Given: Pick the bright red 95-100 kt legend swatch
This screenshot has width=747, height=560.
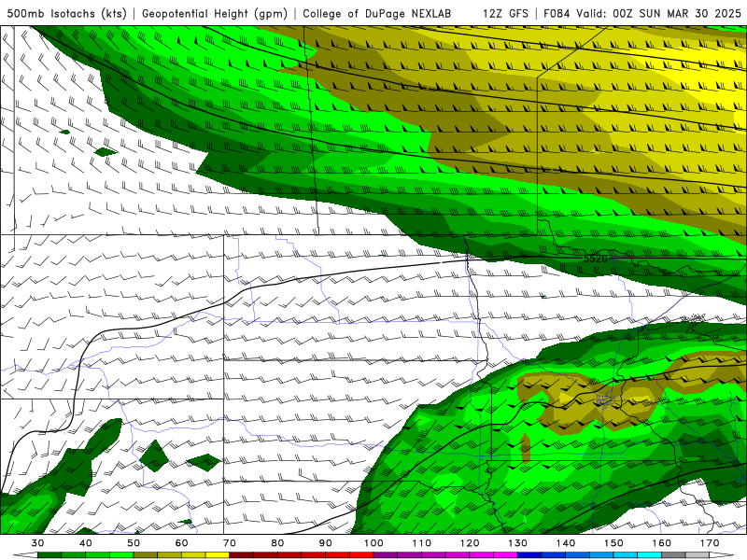Looking at the screenshot, I should click(x=361, y=555).
